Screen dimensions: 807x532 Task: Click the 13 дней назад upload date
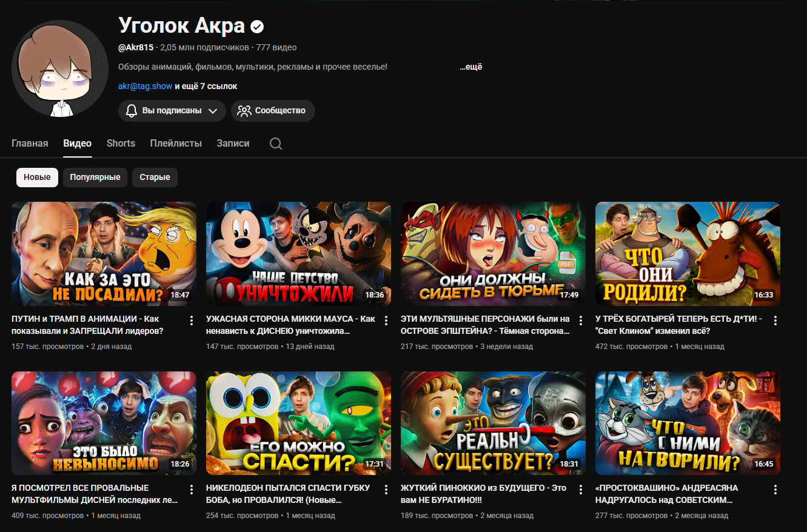pyautogui.click(x=310, y=347)
